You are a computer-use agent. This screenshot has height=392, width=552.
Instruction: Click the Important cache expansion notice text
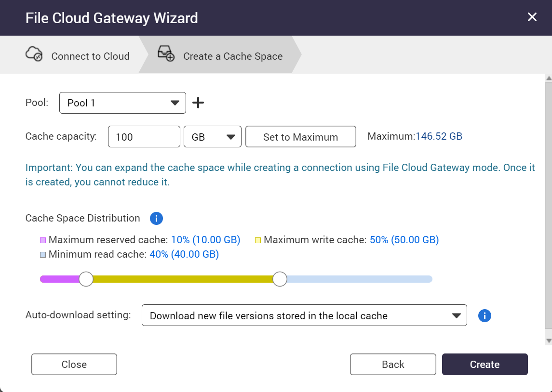click(280, 175)
